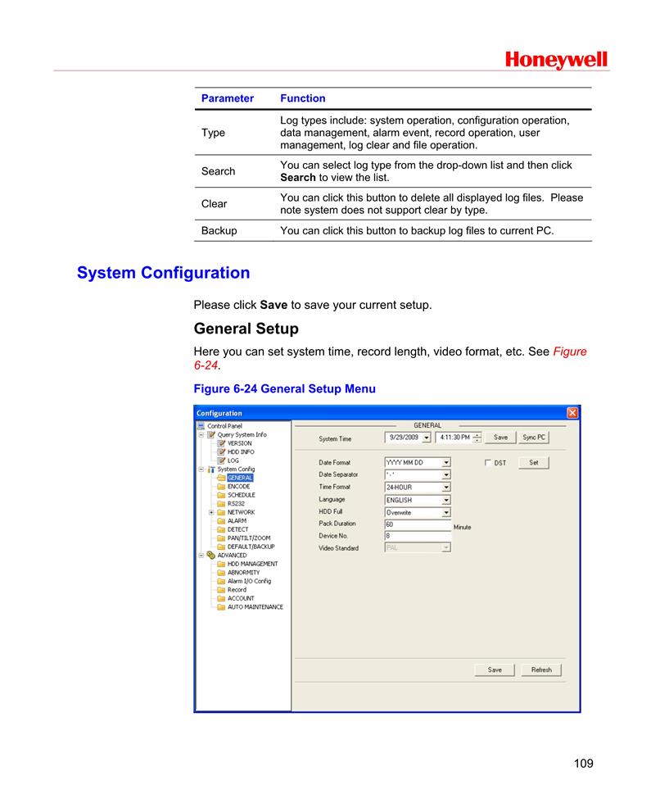Select the VERSION tree entry
The height and width of the screenshot is (812, 669).
(240, 443)
